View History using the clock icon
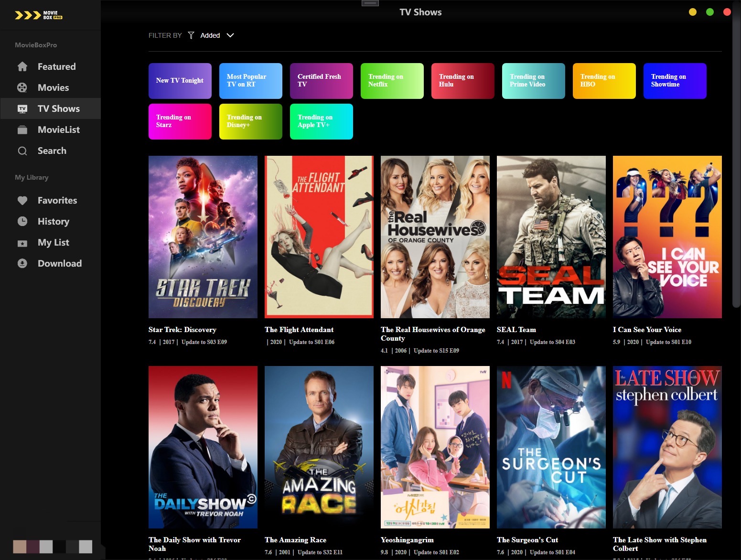Viewport: 741px width, 560px height. (22, 221)
